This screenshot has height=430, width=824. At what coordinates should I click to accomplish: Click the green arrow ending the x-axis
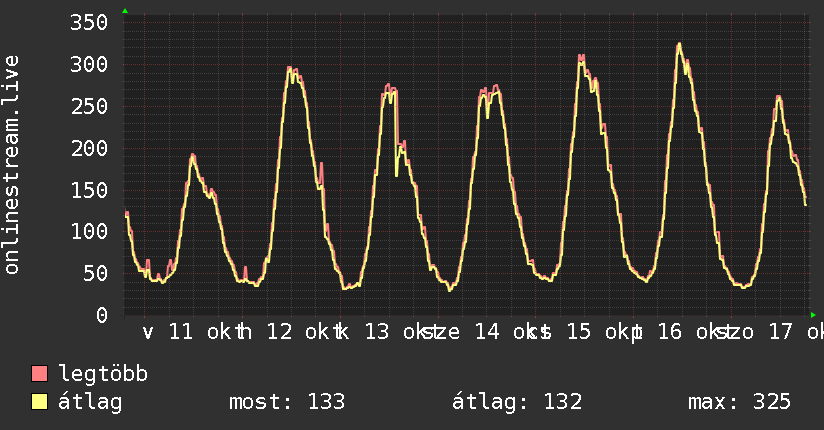(813, 315)
